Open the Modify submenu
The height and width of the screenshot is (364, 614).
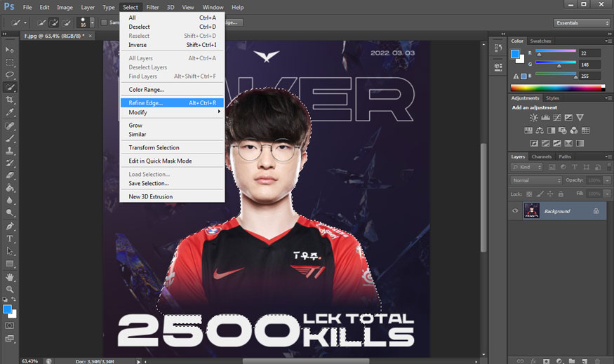(173, 112)
